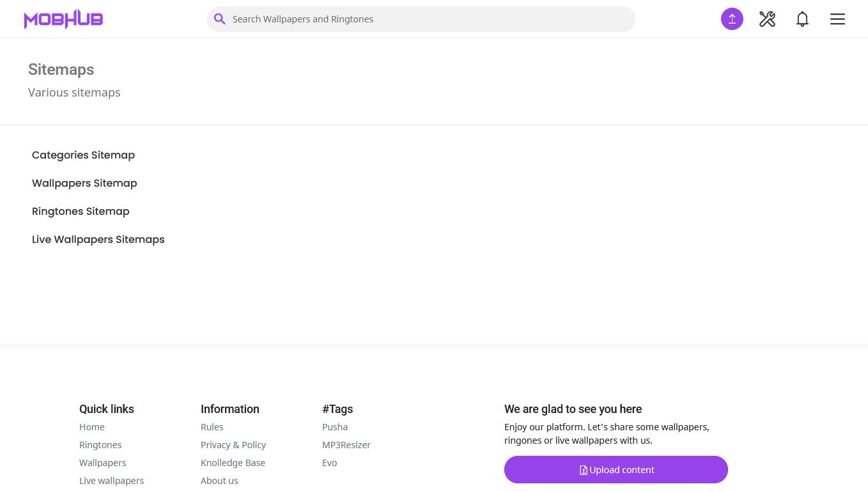Open Privacy & Policy link
Screen dimensions: 868x491
pos(233,445)
